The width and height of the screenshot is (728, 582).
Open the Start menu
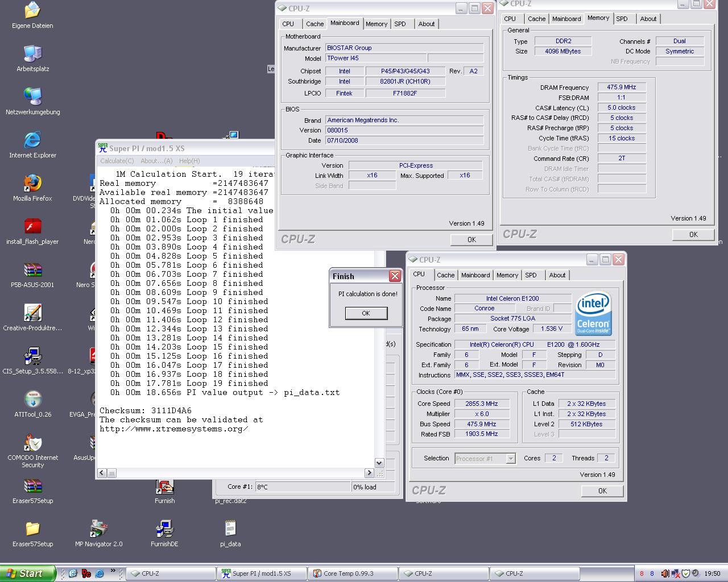[28, 573]
